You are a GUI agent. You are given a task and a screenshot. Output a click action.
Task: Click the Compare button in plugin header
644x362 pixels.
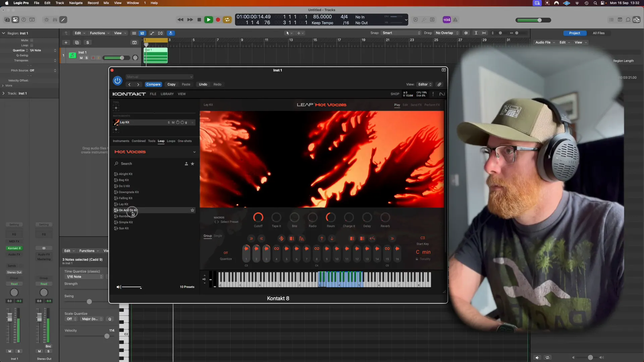[x=153, y=84]
